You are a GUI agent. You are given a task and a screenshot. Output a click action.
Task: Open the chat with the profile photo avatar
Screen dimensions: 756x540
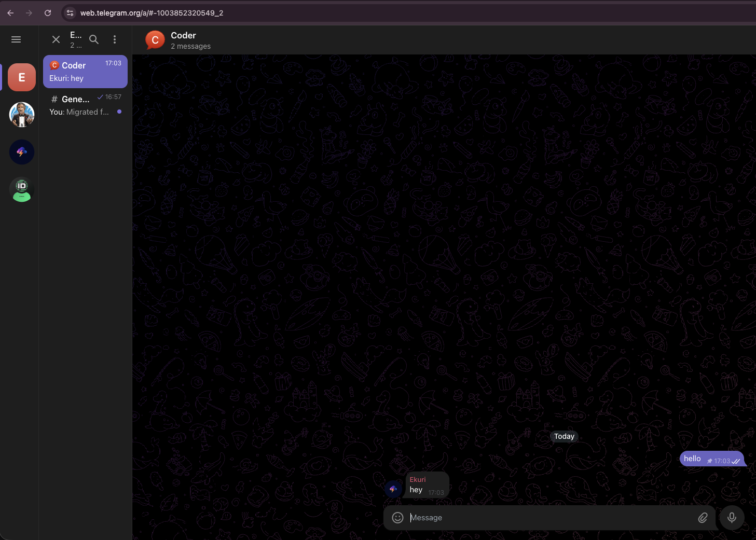tap(22, 115)
